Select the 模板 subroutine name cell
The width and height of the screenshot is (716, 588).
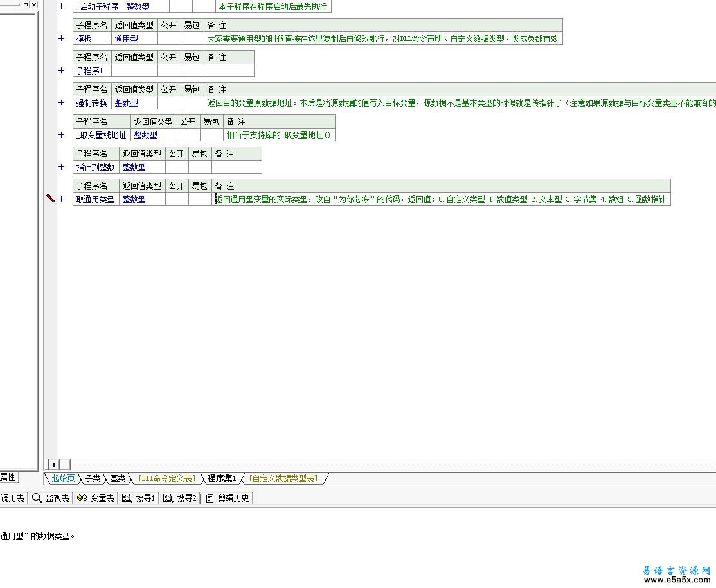coord(92,39)
